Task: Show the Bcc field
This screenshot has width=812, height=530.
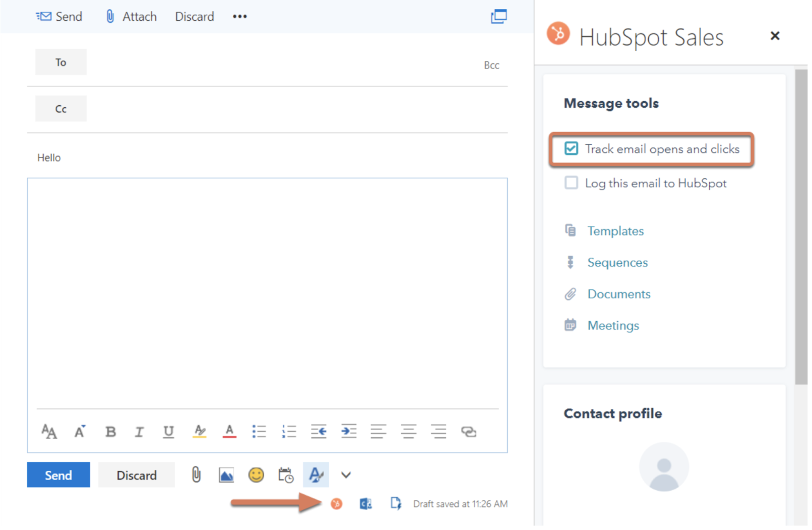Action: [x=491, y=65]
